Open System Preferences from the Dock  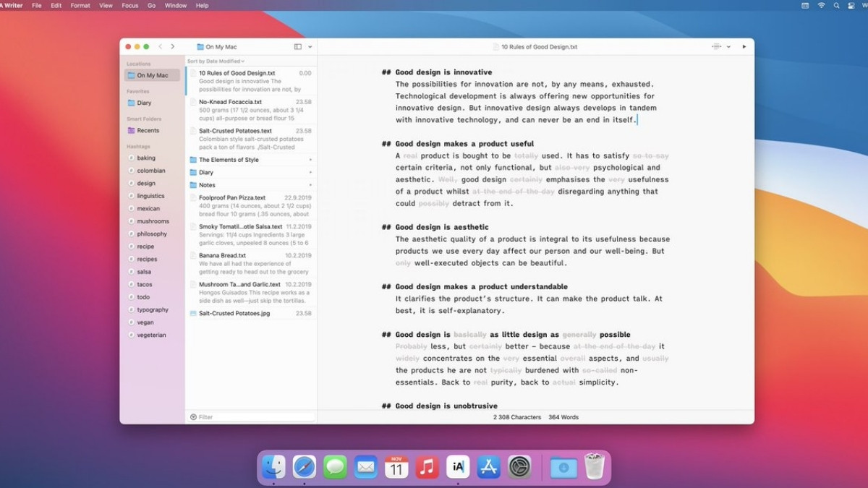[x=519, y=467]
